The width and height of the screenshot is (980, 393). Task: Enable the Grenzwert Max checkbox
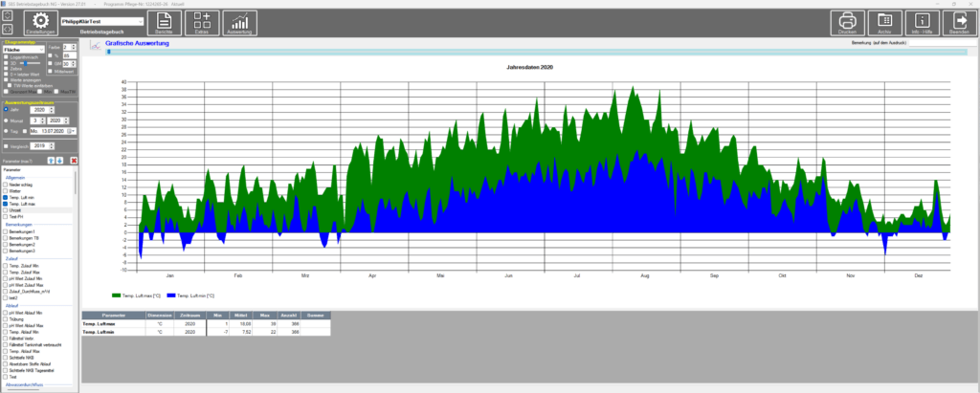click(6, 91)
